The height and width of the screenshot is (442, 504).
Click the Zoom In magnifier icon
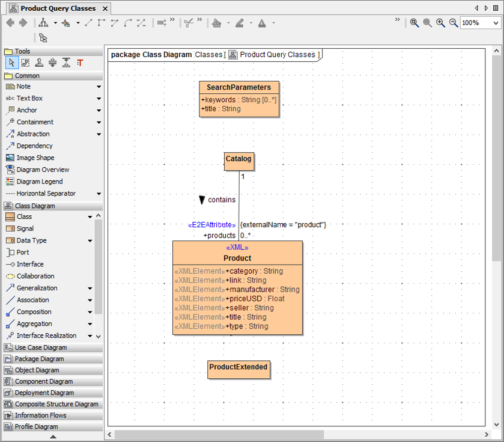click(x=440, y=23)
